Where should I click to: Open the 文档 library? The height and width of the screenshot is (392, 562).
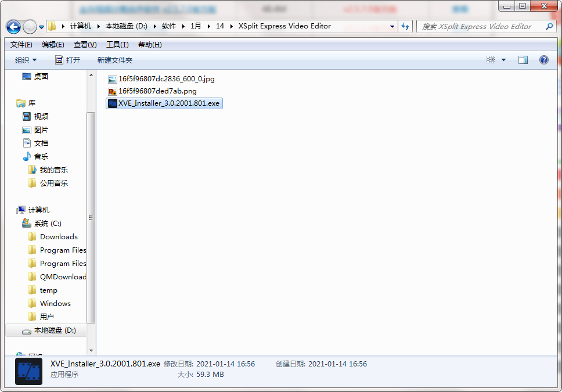point(41,143)
